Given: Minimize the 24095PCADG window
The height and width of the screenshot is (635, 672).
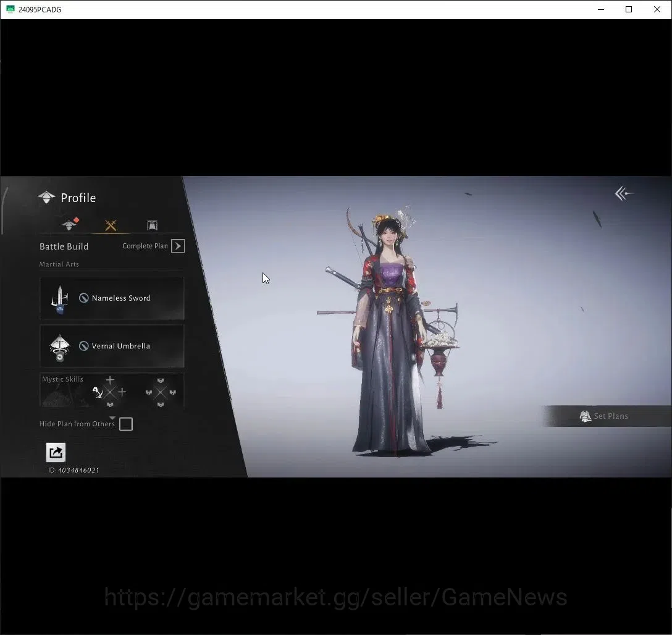Looking at the screenshot, I should point(601,9).
